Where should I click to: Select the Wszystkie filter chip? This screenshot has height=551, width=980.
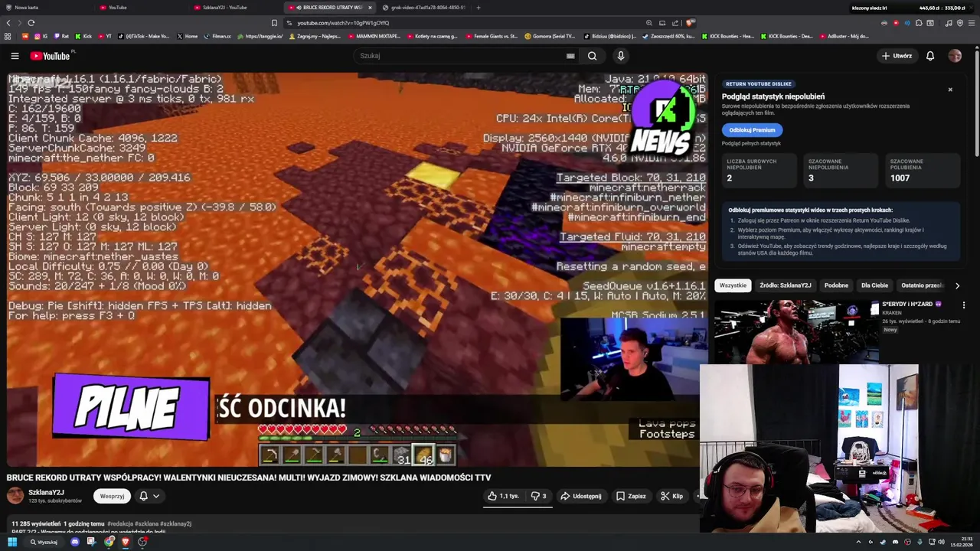733,285
